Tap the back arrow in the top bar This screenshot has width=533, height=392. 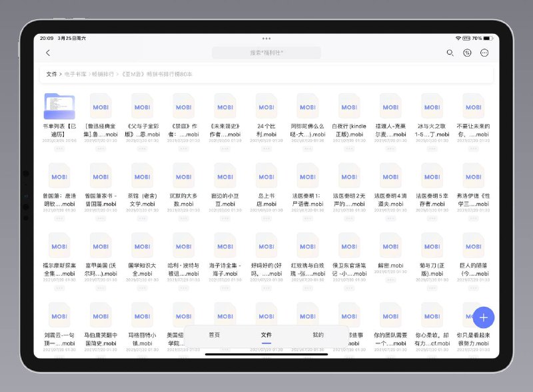click(x=48, y=53)
